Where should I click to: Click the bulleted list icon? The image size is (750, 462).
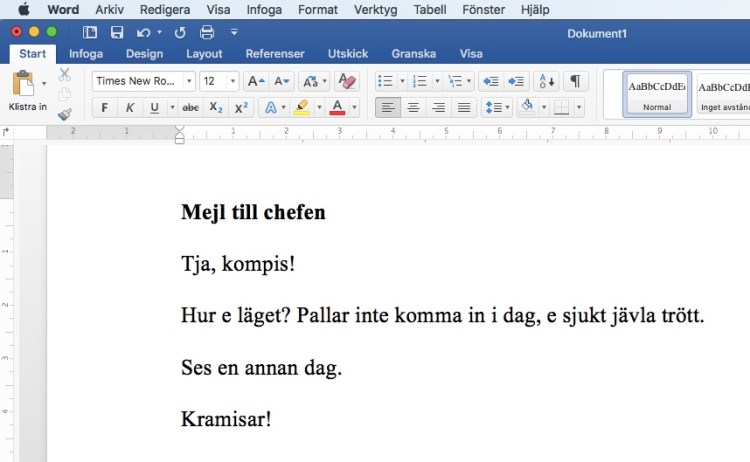[x=386, y=81]
